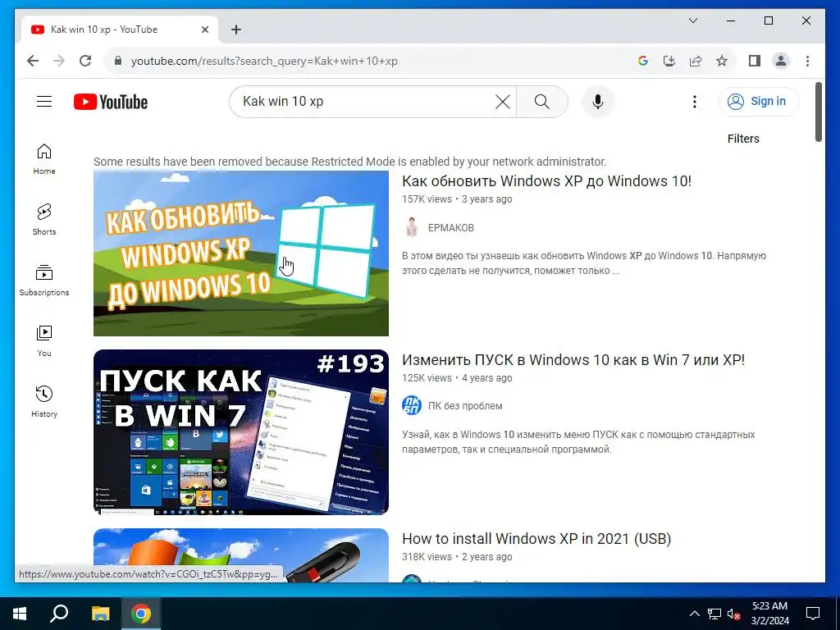This screenshot has width=840, height=630.
Task: Select the Kak win 10 xp tab
Action: click(x=119, y=30)
